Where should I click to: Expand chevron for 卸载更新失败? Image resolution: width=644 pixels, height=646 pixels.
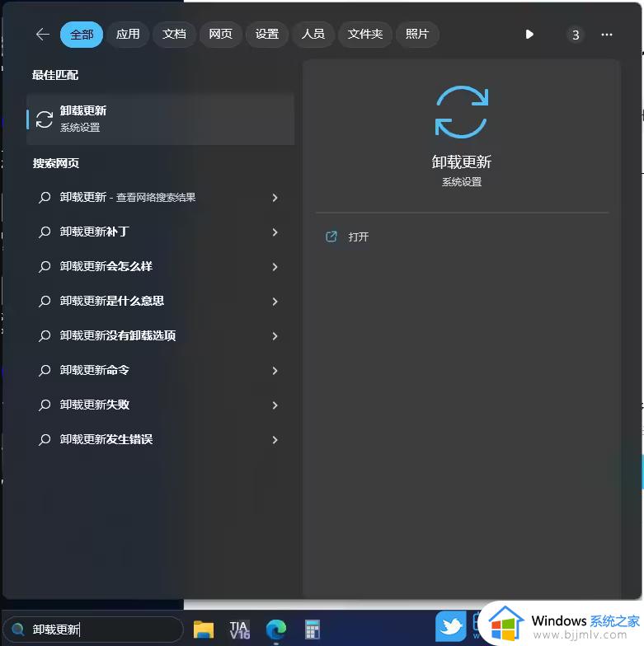pos(275,405)
